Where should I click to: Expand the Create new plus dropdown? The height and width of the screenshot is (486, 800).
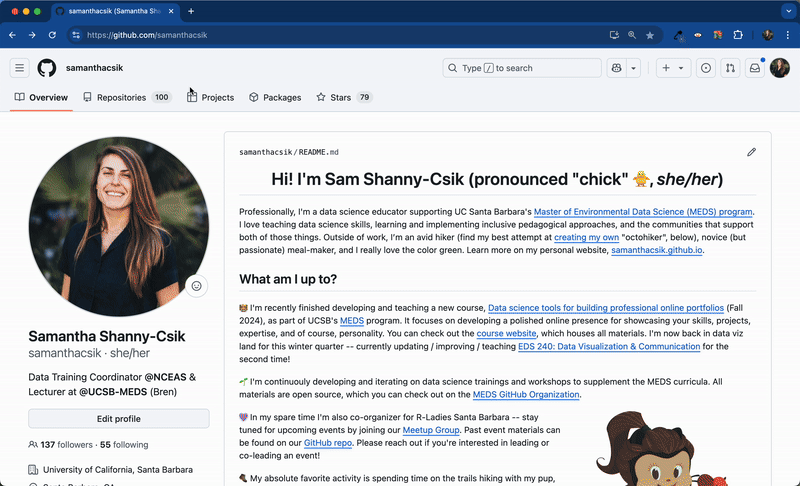point(672,68)
